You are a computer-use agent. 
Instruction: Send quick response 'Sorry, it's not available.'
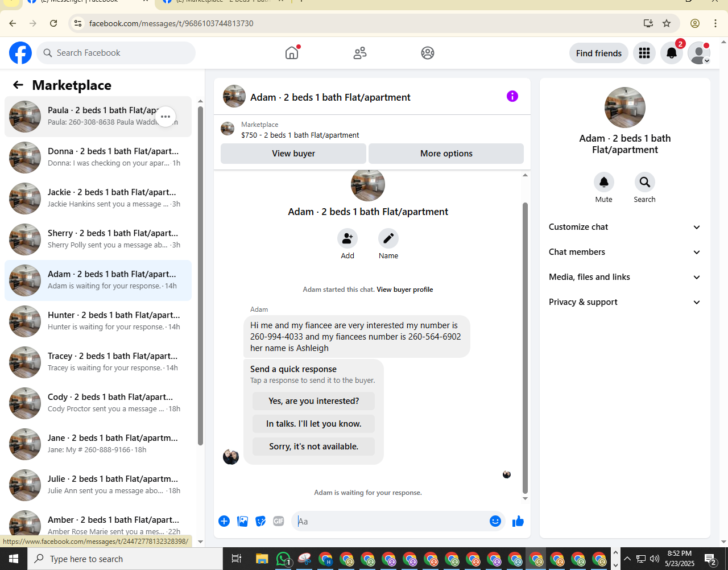(314, 447)
